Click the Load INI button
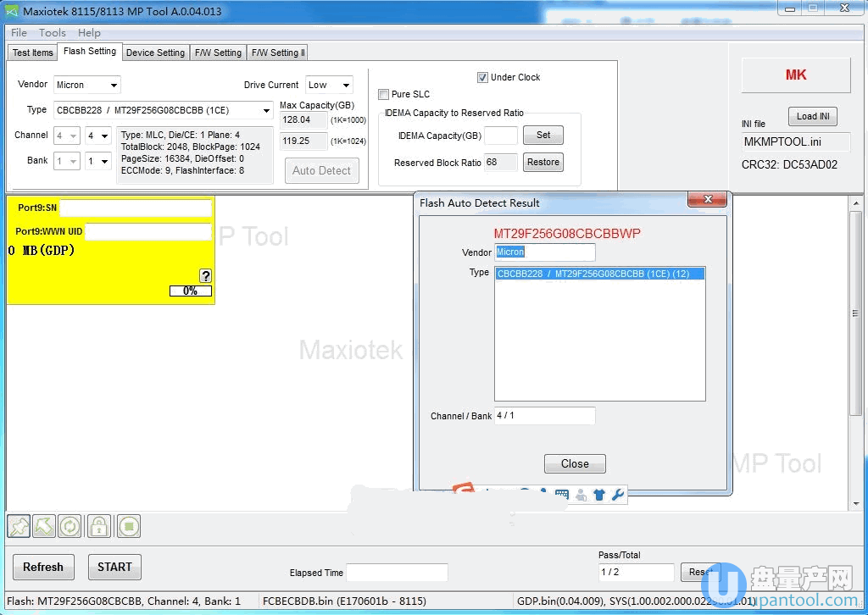The height and width of the screenshot is (615, 868). point(813,116)
